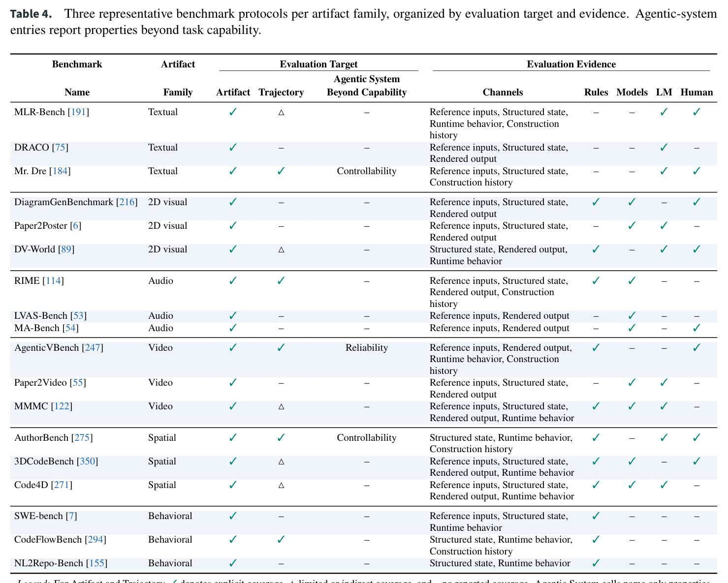Click the Channels column header
This screenshot has width=728, height=583.
[503, 92]
